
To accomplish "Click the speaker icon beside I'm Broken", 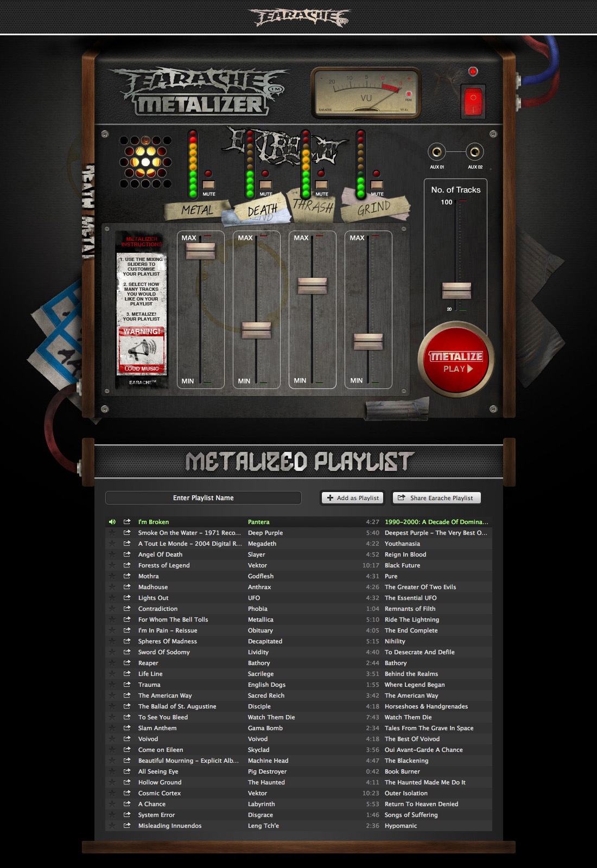I will (112, 522).
